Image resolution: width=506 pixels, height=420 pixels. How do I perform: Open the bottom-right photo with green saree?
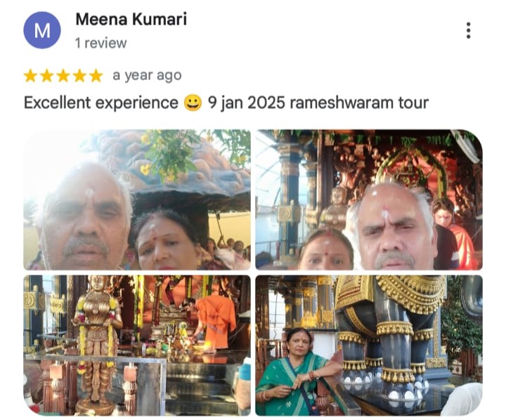pyautogui.click(x=369, y=346)
